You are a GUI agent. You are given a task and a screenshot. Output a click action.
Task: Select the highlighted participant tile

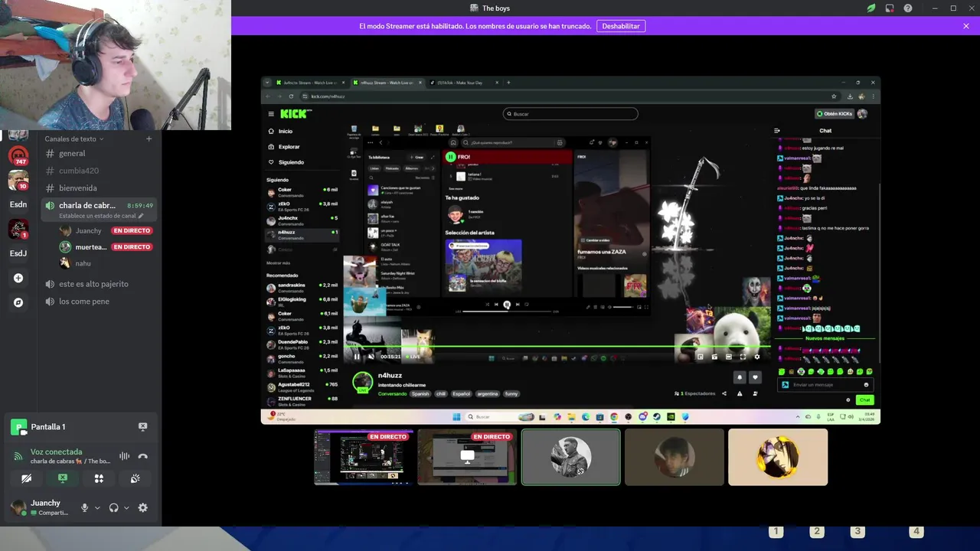pos(571,457)
